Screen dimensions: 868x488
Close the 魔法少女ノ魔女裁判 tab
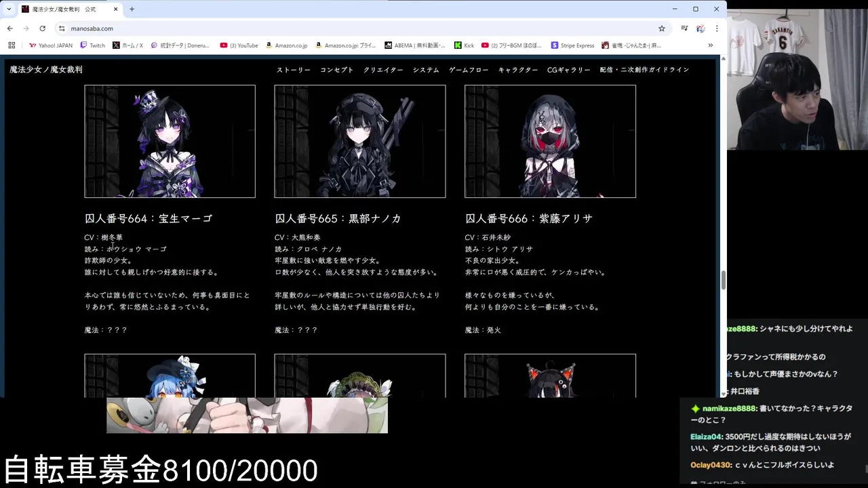coord(116,9)
